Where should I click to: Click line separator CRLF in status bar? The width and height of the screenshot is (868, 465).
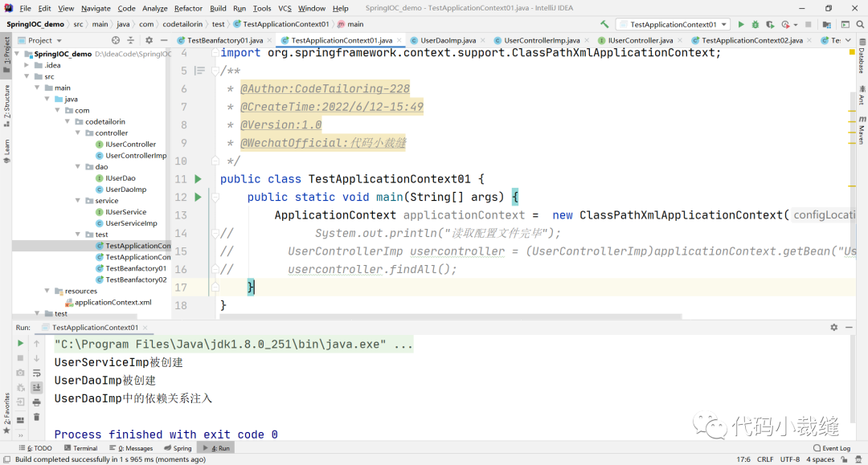click(x=765, y=459)
